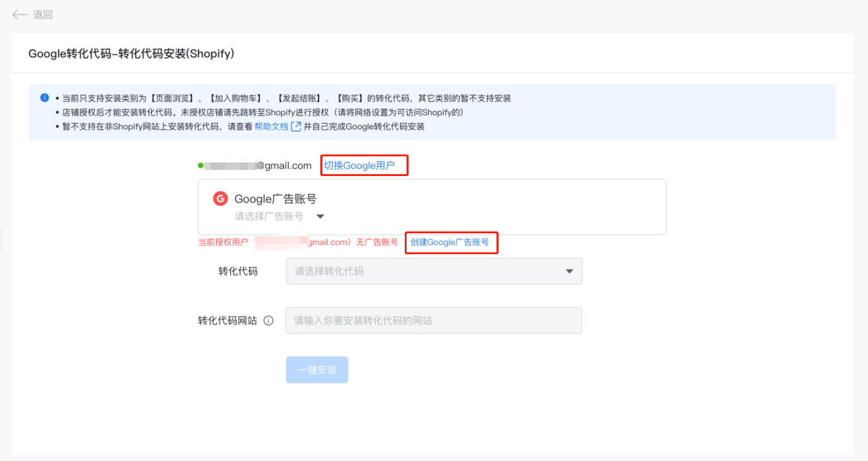
Task: Click the page title Google转化代码–转化代码安装(Shopify)
Action: pos(131,54)
